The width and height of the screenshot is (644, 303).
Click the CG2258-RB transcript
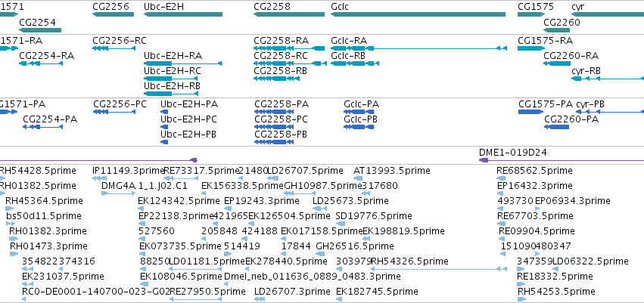pos(276,79)
